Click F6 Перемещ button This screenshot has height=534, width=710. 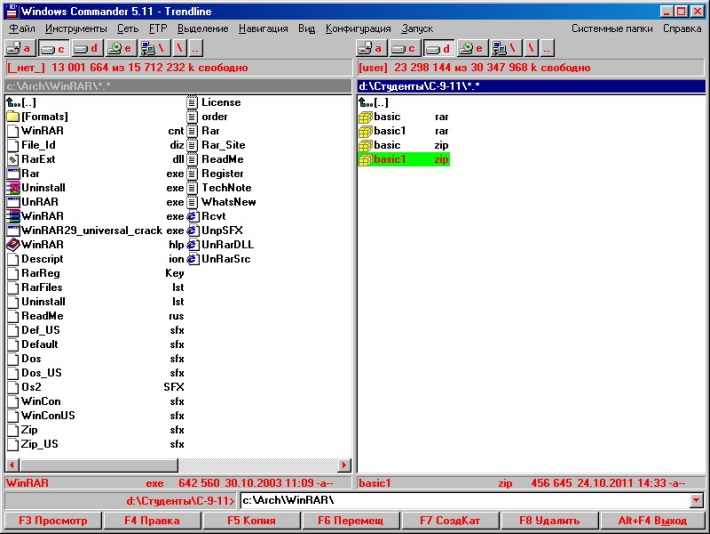tap(350, 521)
